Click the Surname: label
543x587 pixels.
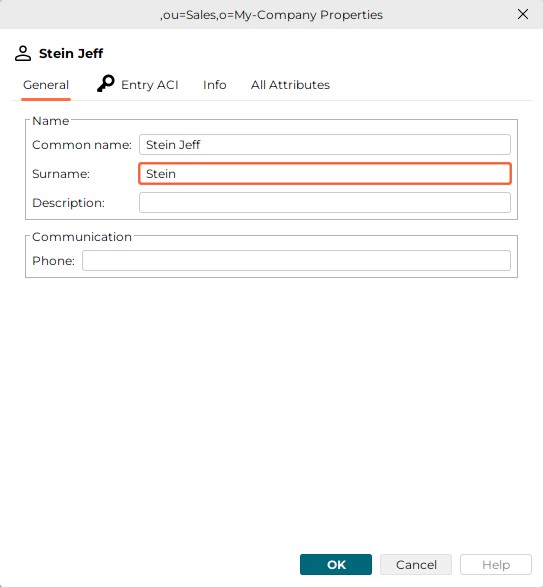[61, 174]
